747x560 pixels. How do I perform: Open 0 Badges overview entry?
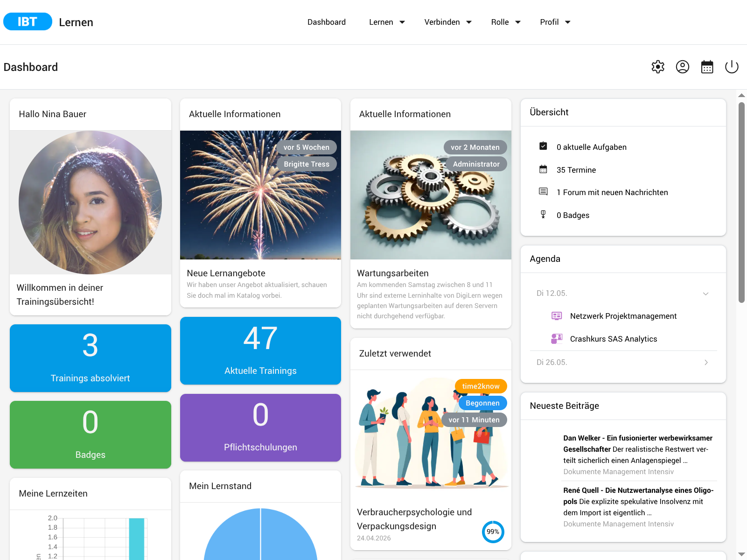(x=572, y=215)
